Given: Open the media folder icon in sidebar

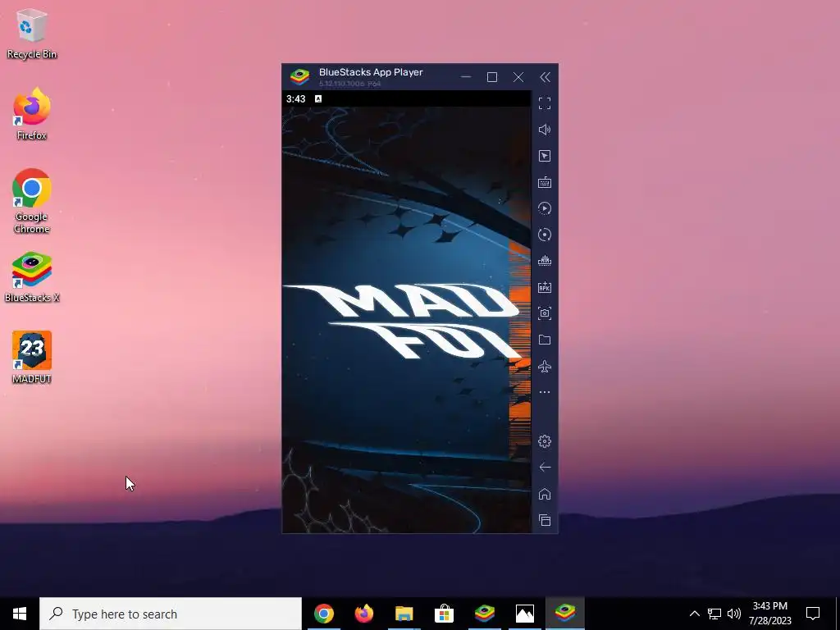Looking at the screenshot, I should click(545, 340).
